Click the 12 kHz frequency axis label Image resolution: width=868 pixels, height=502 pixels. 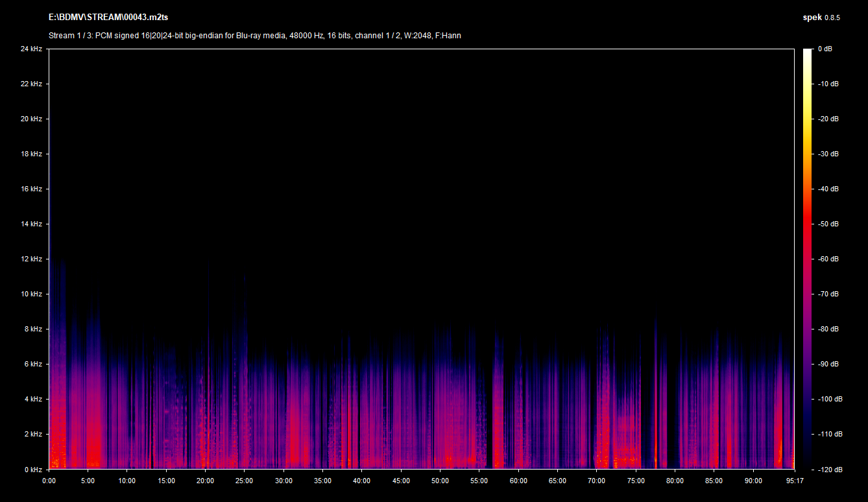(x=31, y=259)
